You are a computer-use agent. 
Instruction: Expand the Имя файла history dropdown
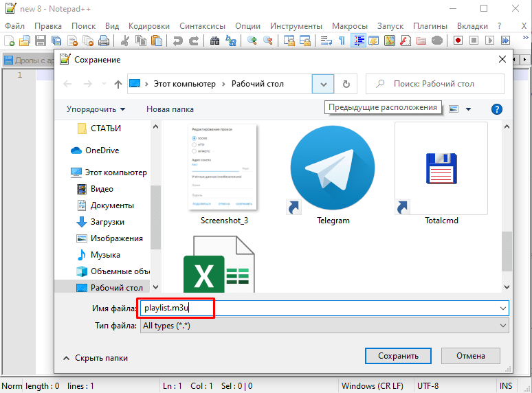(x=503, y=308)
